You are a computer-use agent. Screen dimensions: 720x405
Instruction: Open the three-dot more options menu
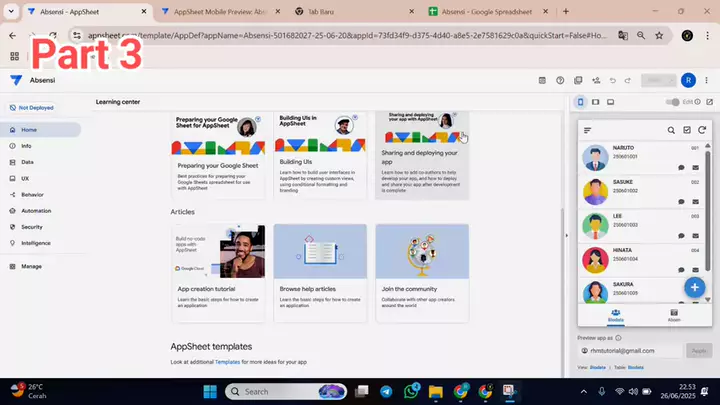[x=708, y=80]
